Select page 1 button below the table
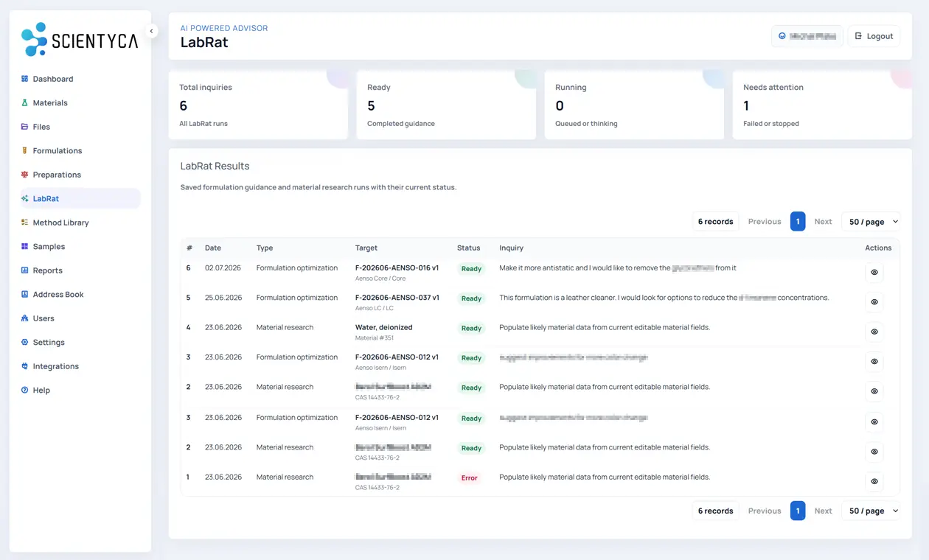The height and width of the screenshot is (560, 929). coord(798,511)
